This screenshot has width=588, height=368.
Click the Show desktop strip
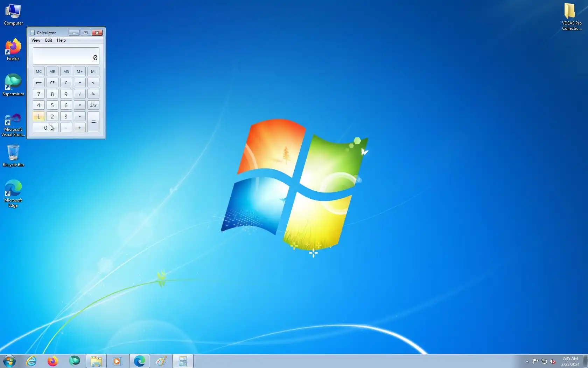(x=585, y=361)
